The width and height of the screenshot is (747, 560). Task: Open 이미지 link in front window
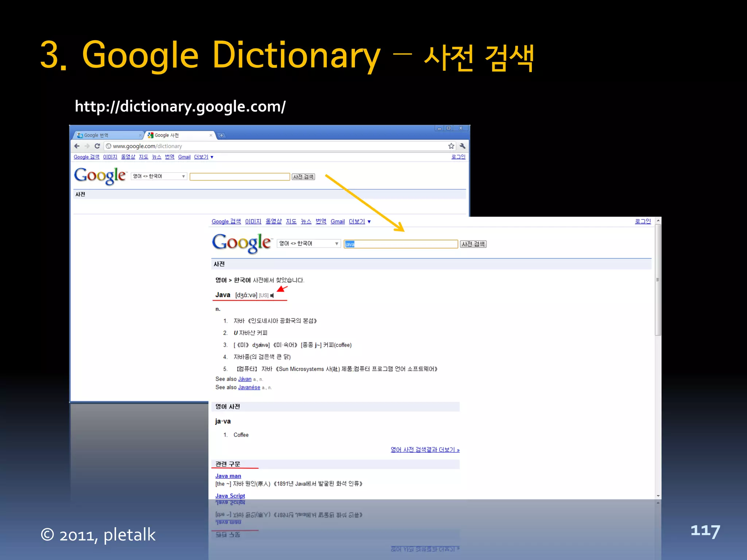coord(253,221)
